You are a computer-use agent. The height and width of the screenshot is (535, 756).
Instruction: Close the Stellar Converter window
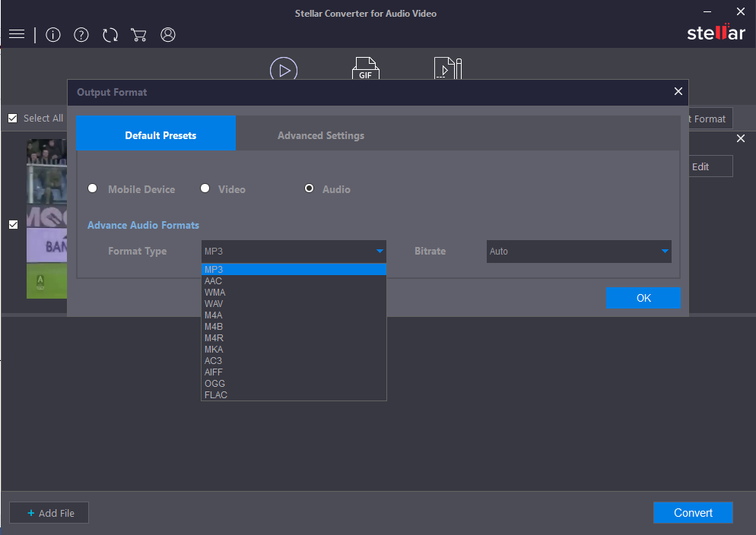[741, 11]
